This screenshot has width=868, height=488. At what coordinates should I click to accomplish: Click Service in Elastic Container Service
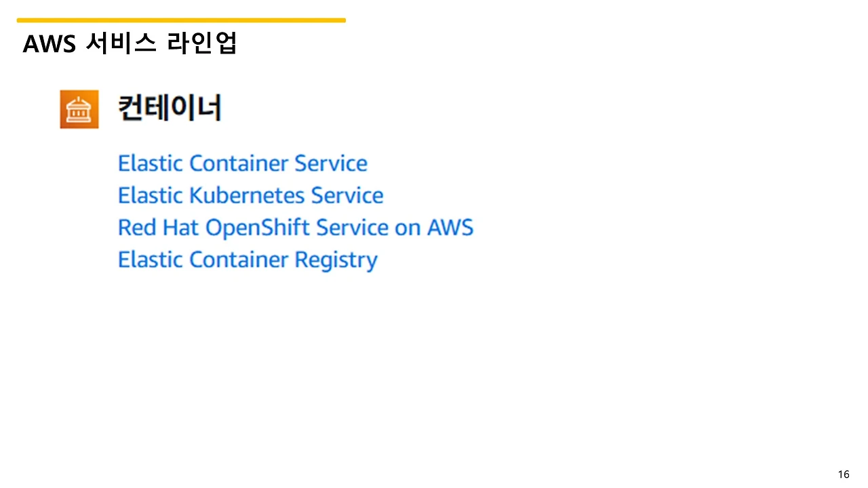pos(331,163)
